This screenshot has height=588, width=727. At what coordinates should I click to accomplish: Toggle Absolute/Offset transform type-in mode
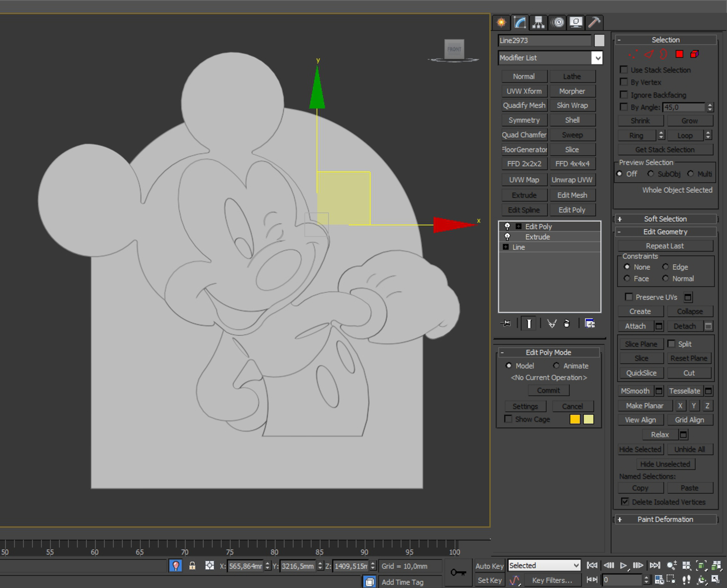(209, 566)
